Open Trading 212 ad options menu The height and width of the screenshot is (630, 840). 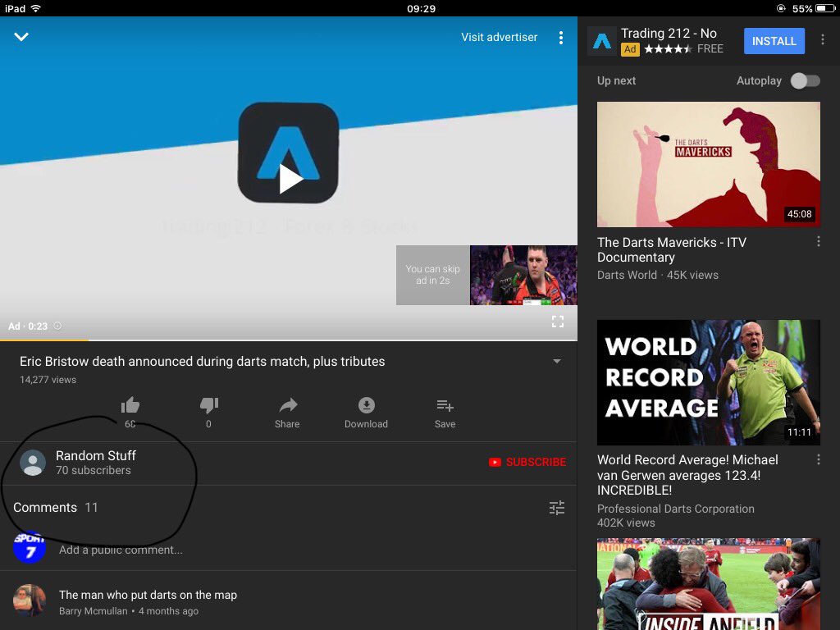(823, 39)
